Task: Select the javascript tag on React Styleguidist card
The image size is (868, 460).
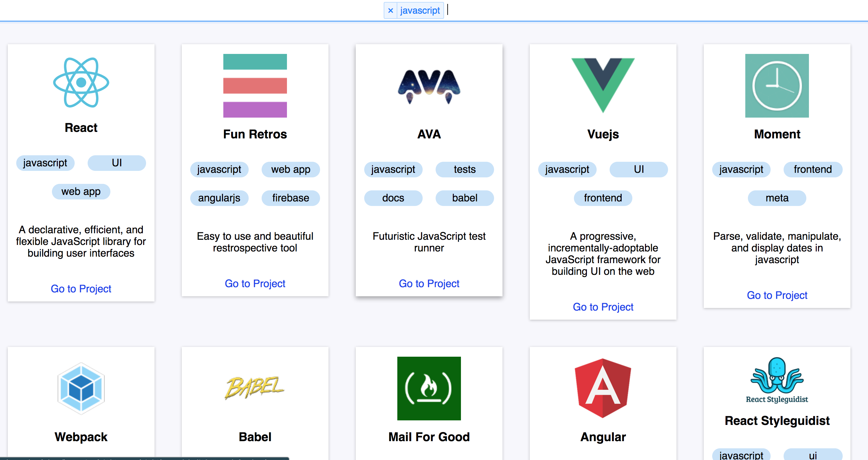Action: click(x=741, y=454)
